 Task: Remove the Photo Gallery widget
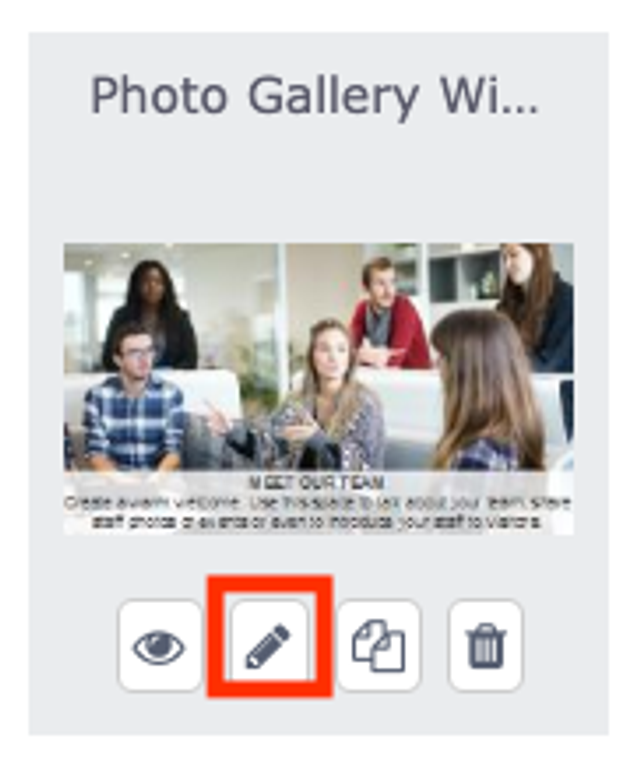click(x=486, y=646)
